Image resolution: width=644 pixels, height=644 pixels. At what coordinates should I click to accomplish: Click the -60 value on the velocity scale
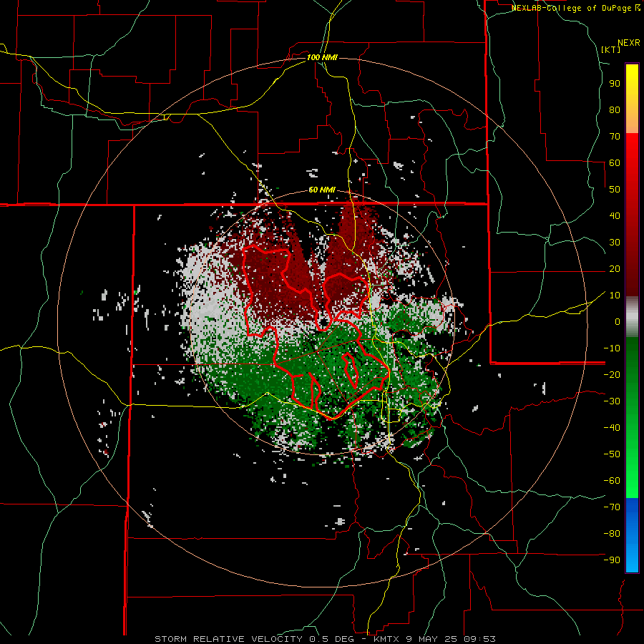click(x=612, y=481)
